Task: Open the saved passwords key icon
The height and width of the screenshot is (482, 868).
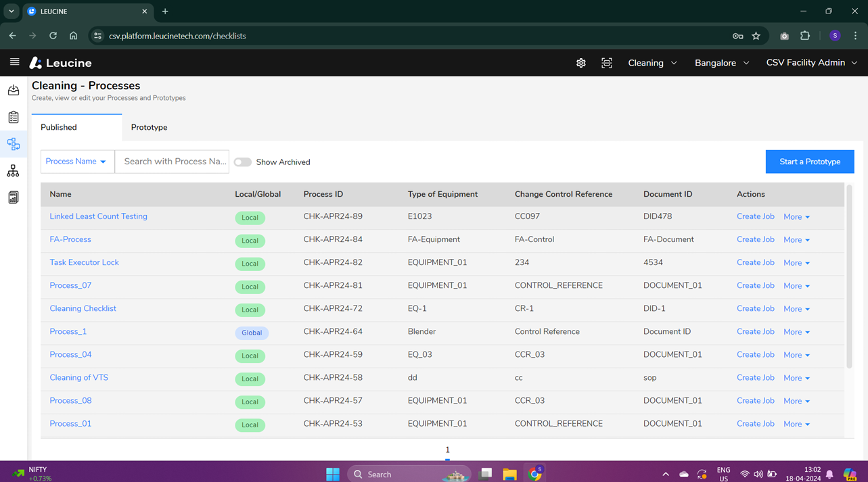Action: click(x=738, y=36)
